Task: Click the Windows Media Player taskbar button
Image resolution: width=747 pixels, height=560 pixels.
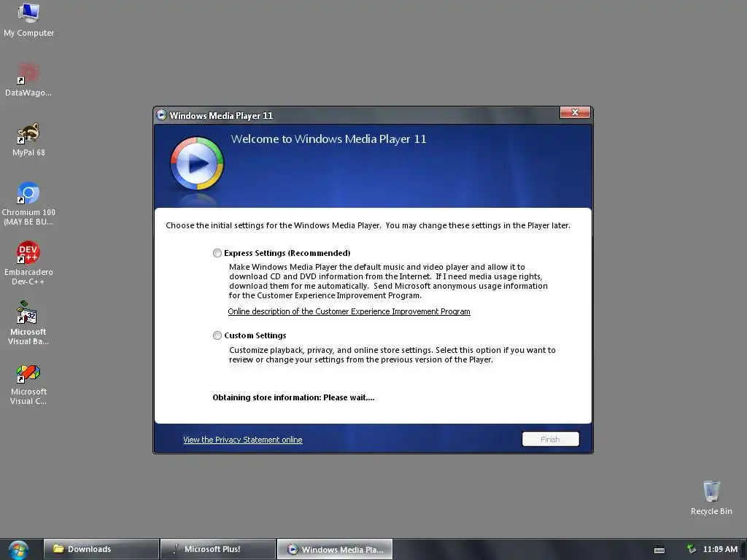Action: (x=335, y=549)
